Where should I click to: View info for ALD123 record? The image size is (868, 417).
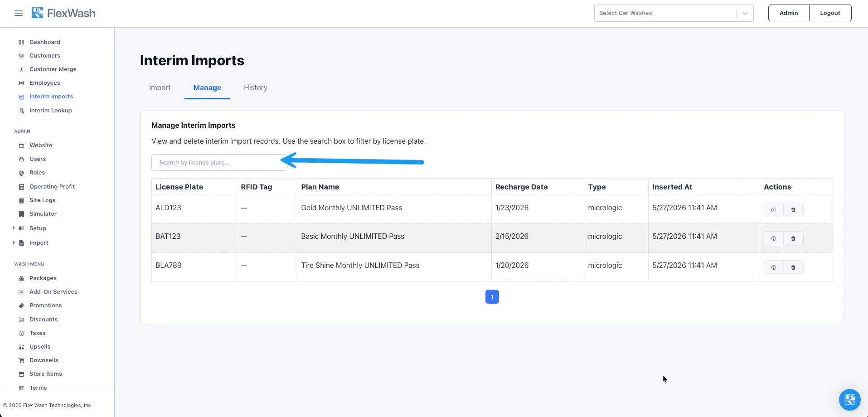pos(774,209)
